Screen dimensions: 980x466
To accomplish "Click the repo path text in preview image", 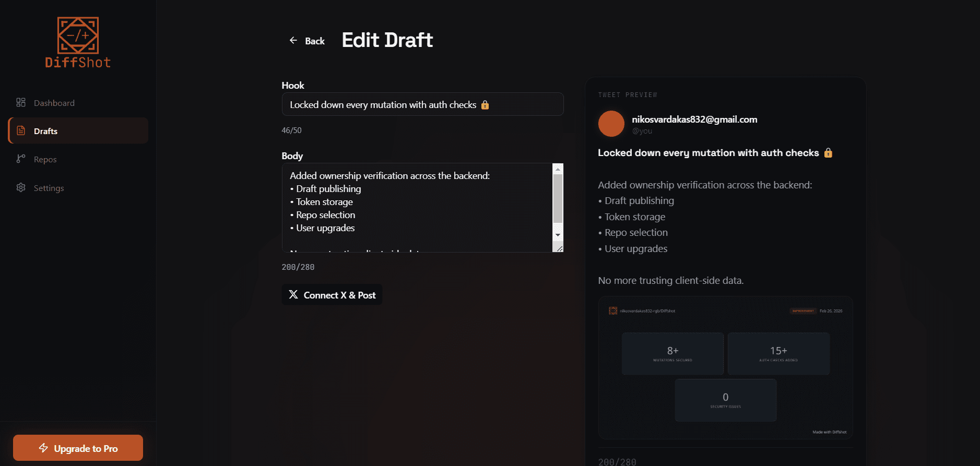I will 647,311.
